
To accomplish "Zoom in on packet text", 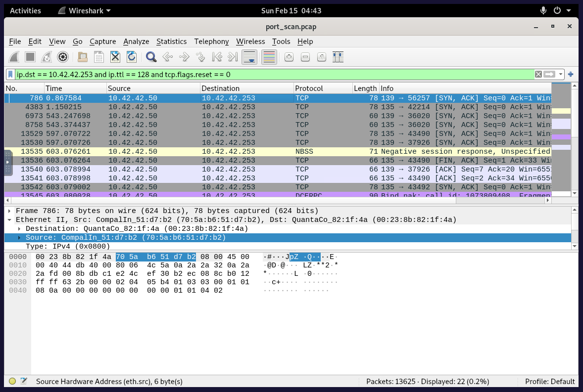I will pos(289,57).
